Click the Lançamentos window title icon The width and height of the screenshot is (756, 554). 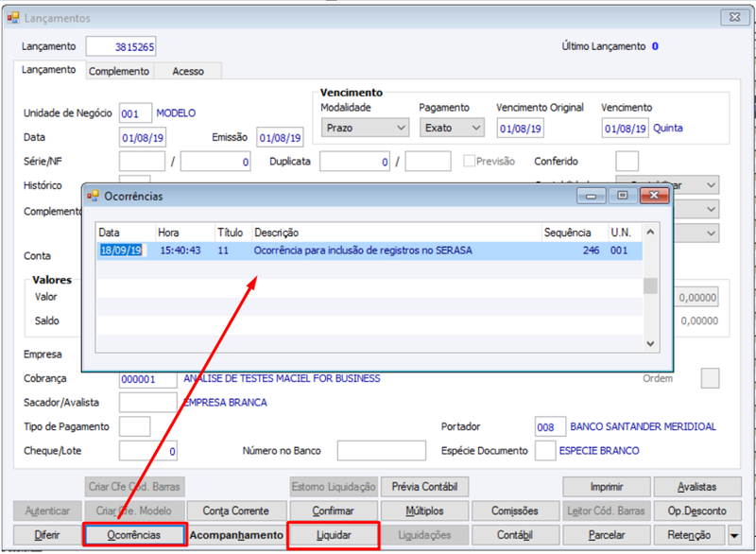[12, 18]
